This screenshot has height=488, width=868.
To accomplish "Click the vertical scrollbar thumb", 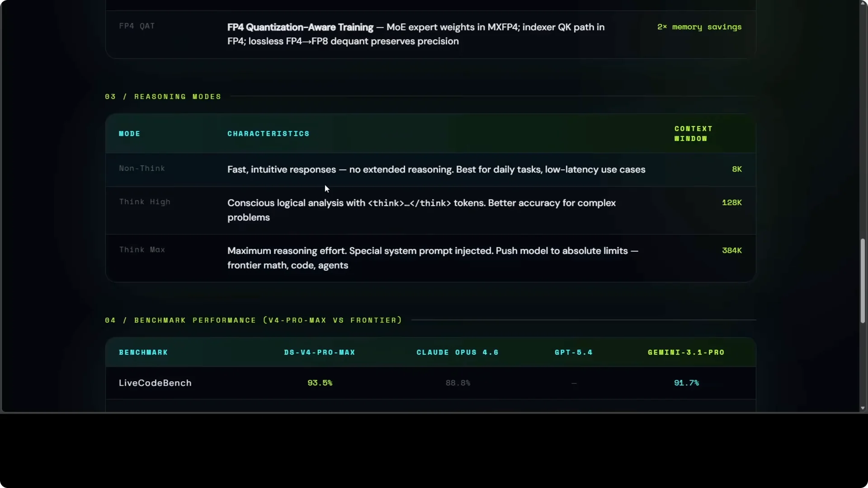I will (x=863, y=281).
